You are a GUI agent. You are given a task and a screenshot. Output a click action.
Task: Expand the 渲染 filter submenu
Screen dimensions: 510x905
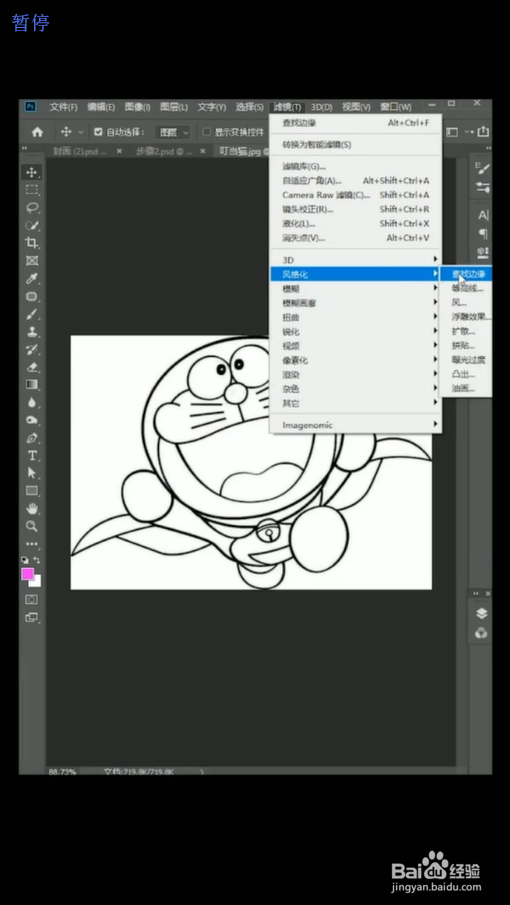356,375
